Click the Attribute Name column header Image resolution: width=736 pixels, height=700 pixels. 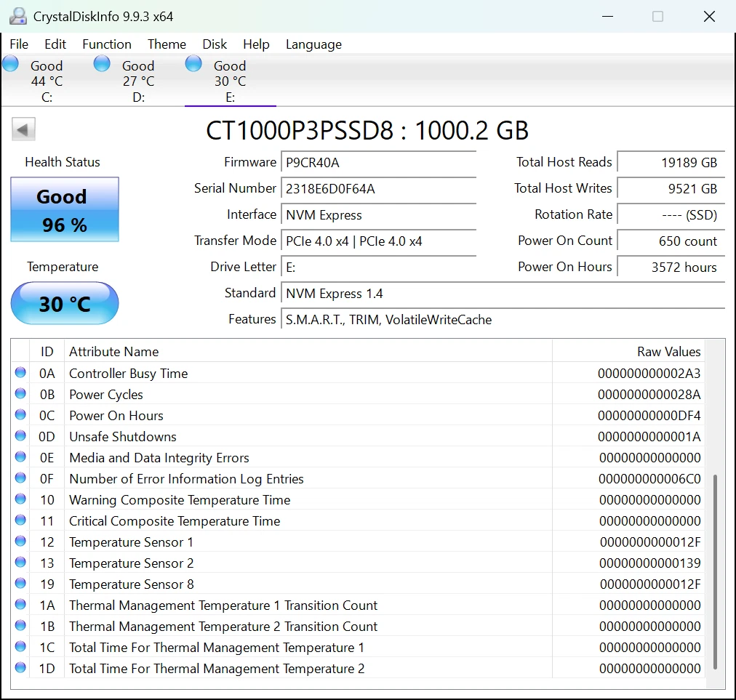click(308, 351)
